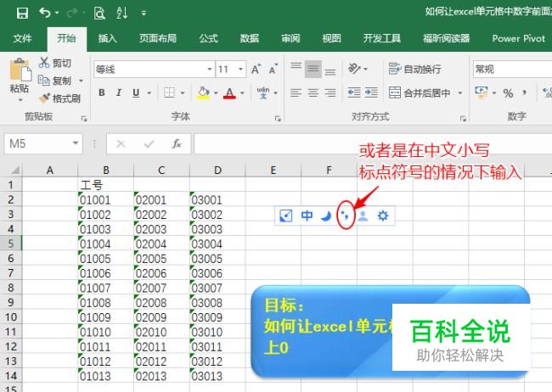Open Print Preview from quick access toolbar

click(99, 14)
